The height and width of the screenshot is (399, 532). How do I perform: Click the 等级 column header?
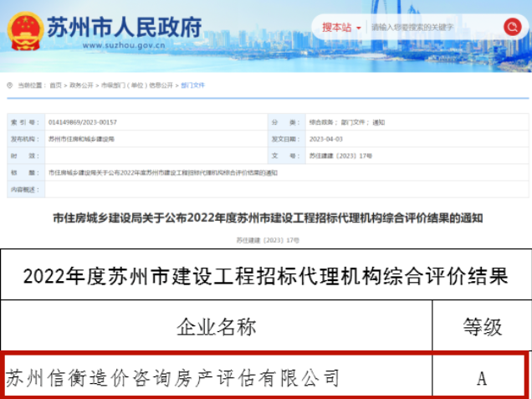(x=482, y=327)
